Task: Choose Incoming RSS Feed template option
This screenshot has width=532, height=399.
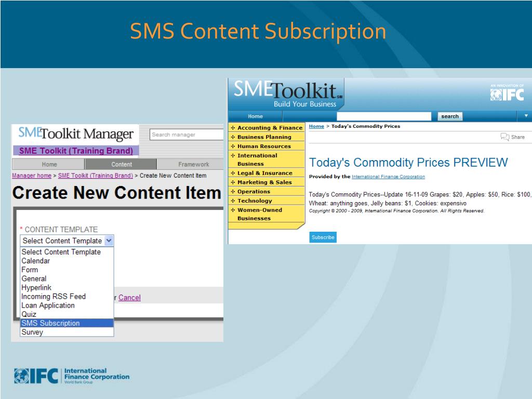Action: point(54,297)
